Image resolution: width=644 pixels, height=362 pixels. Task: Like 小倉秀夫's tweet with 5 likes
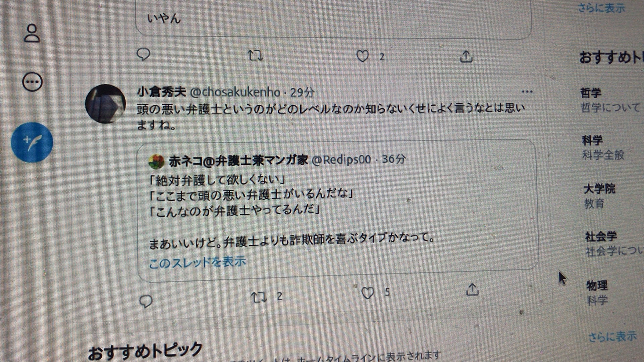tap(368, 293)
